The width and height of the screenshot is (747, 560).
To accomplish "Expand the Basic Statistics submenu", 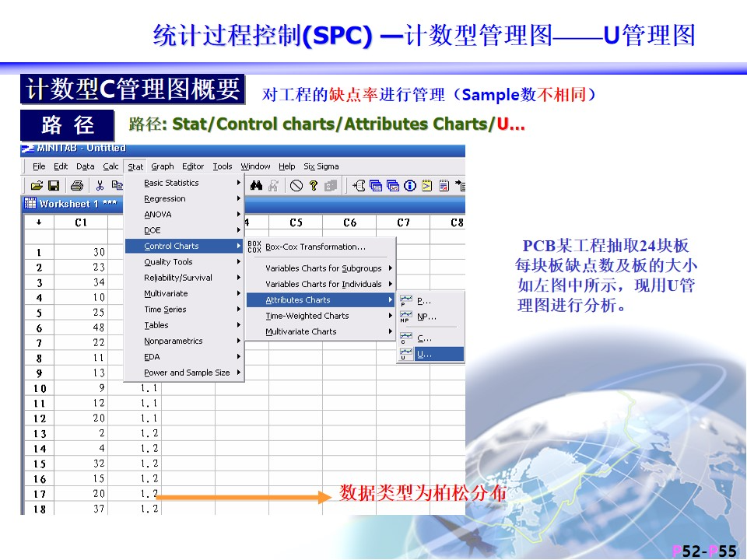I will coord(171,183).
